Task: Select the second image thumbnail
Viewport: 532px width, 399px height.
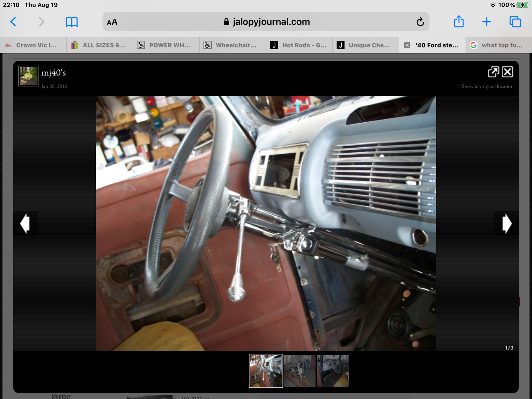Action: tap(299, 371)
